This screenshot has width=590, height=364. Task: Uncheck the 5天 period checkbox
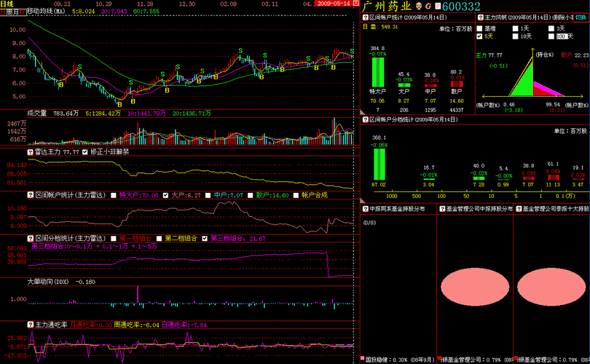coord(479,36)
